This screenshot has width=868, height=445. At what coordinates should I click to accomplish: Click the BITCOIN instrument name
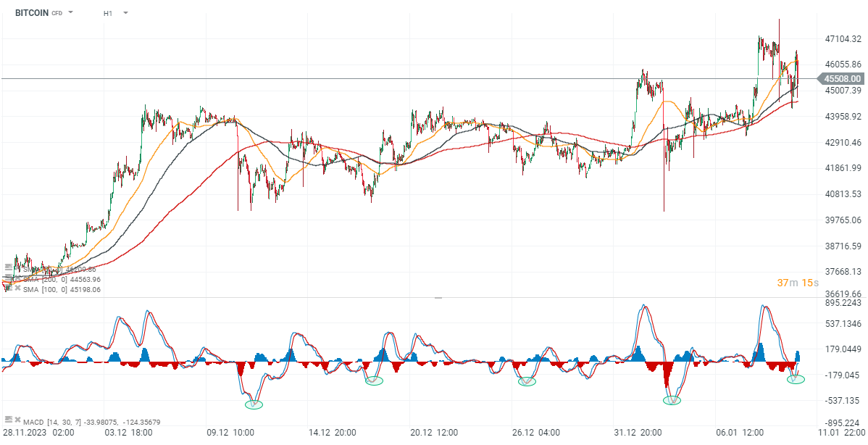coord(31,12)
